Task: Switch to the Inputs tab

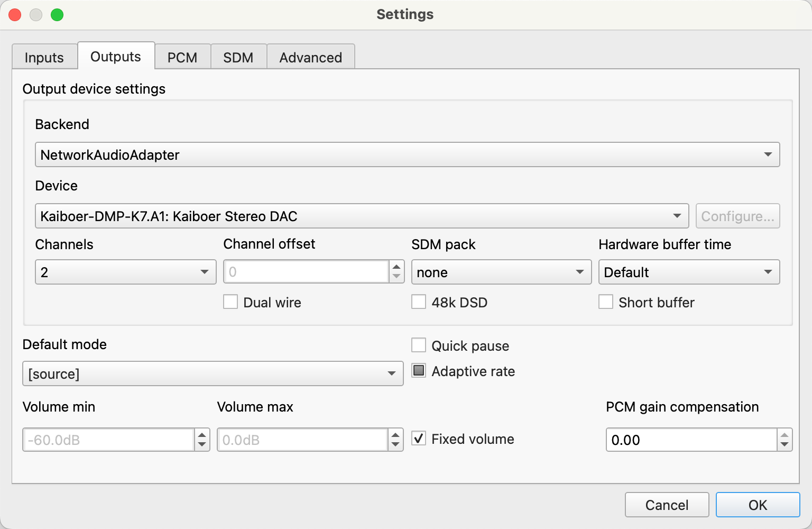Action: pyautogui.click(x=44, y=57)
